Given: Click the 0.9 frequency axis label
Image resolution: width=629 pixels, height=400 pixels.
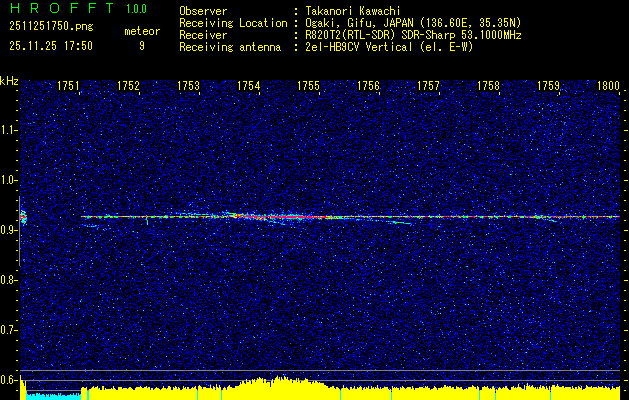Looking at the screenshot, I should point(9,229).
